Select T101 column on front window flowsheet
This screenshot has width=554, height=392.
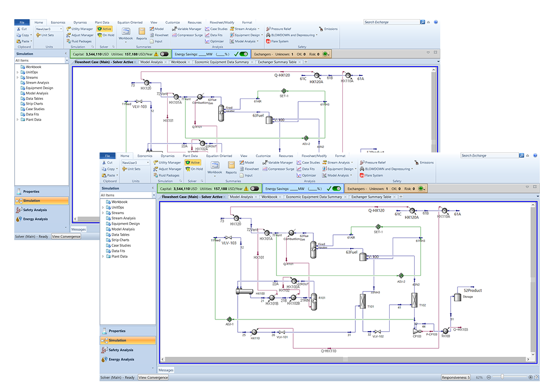(x=362, y=301)
